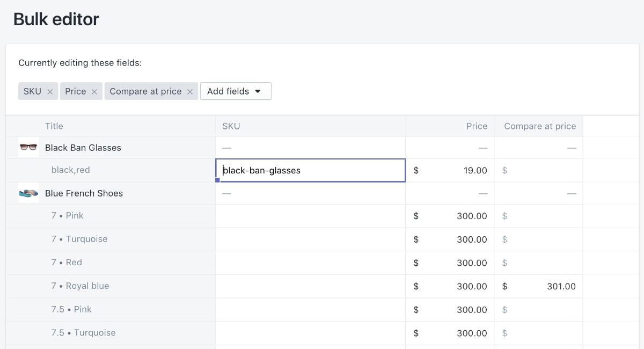
Task: Edit price for 7.5 • Pink variant
Action: point(450,310)
